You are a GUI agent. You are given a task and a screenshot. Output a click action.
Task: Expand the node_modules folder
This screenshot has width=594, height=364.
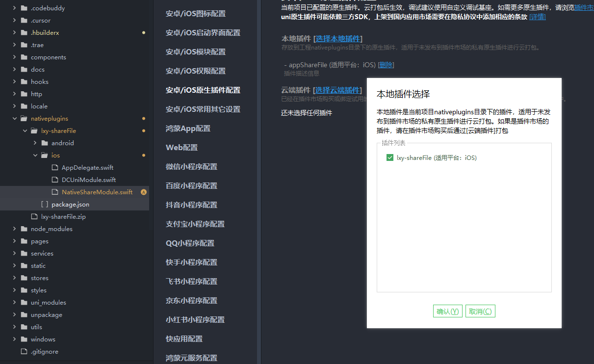tap(14, 229)
